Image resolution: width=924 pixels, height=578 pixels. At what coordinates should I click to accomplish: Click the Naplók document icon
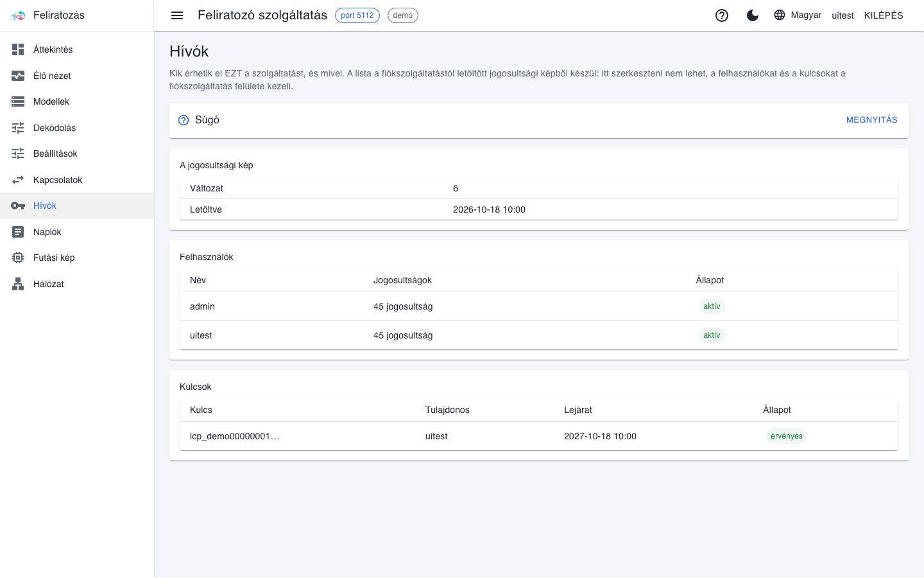18,232
